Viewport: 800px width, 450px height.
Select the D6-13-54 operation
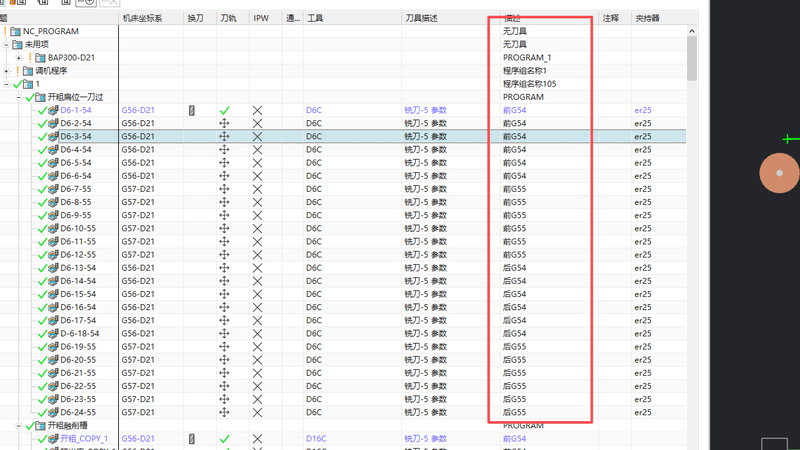[x=78, y=268]
